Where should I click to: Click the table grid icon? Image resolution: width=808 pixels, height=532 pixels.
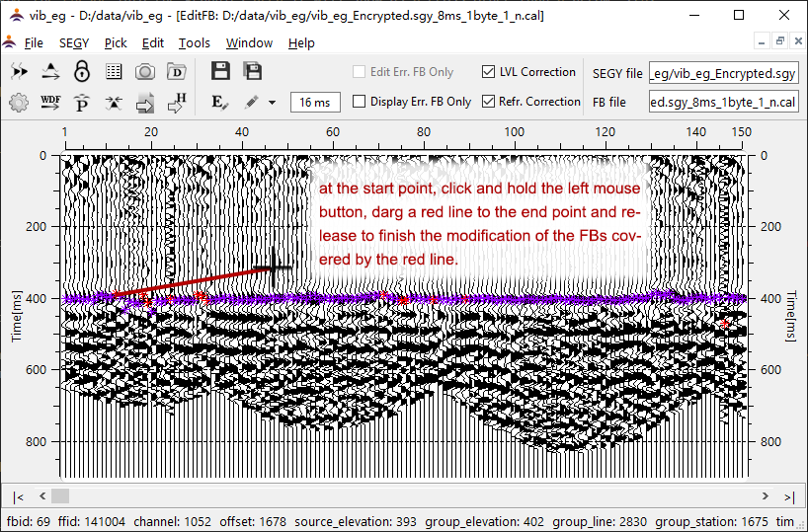[x=114, y=71]
